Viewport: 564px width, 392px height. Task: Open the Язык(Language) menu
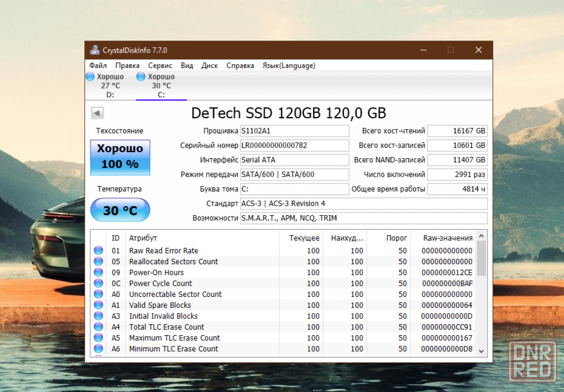tap(289, 65)
